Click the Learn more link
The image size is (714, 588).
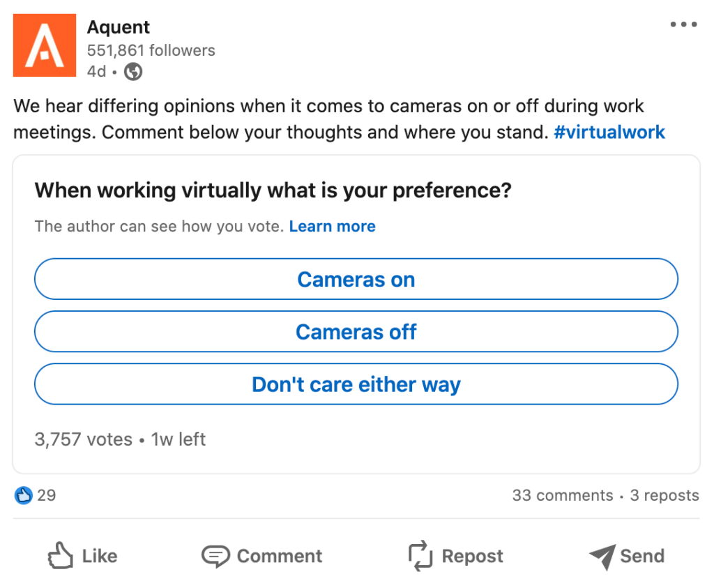point(332,226)
